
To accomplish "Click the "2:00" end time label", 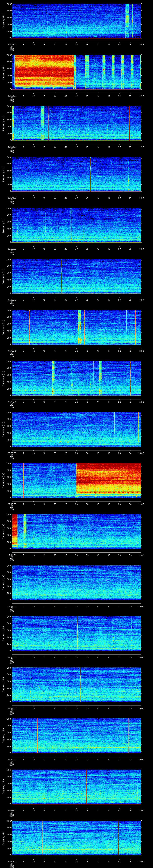I will [141, 44].
